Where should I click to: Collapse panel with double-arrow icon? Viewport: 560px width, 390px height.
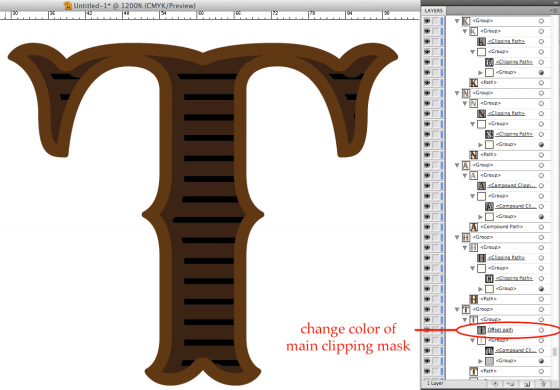click(x=555, y=2)
